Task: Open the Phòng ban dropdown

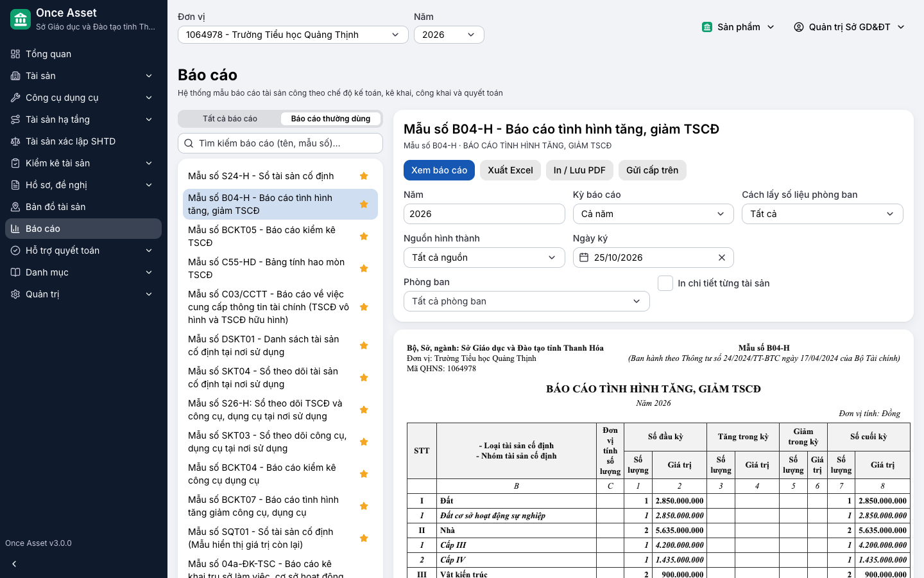Action: click(x=527, y=301)
